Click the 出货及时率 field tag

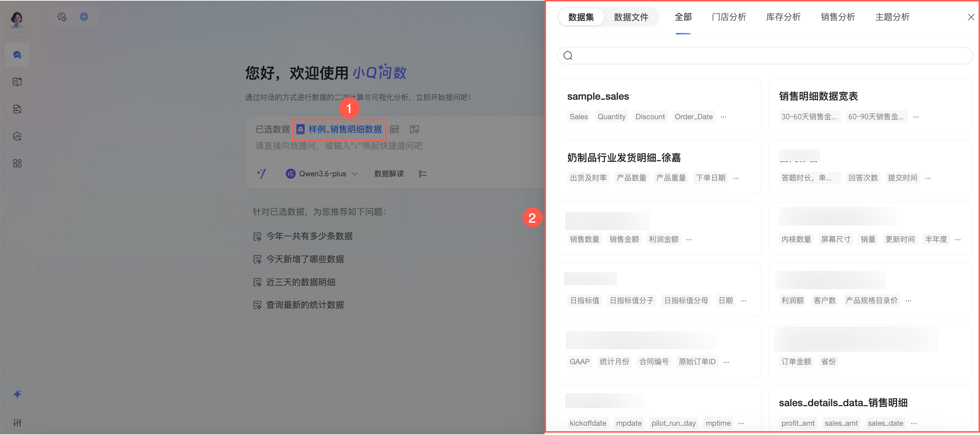tap(588, 178)
